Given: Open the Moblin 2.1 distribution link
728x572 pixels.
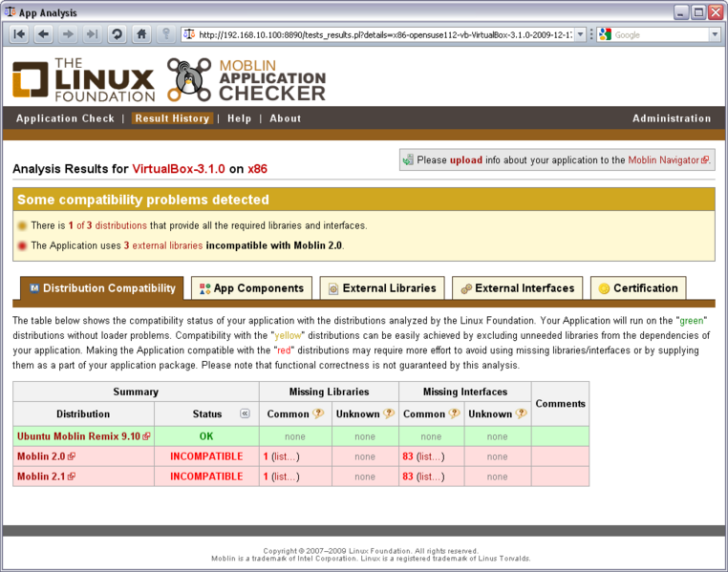Looking at the screenshot, I should coord(41,477).
